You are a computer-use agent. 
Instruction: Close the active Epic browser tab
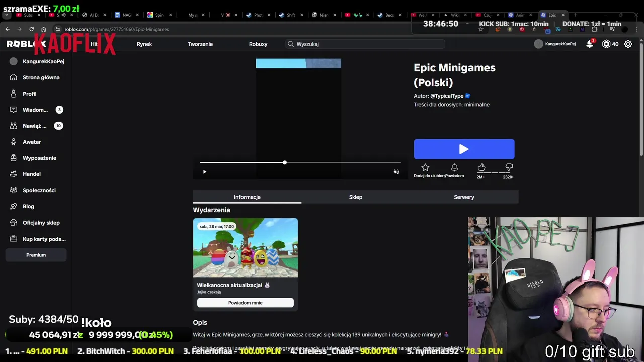pos(563,15)
